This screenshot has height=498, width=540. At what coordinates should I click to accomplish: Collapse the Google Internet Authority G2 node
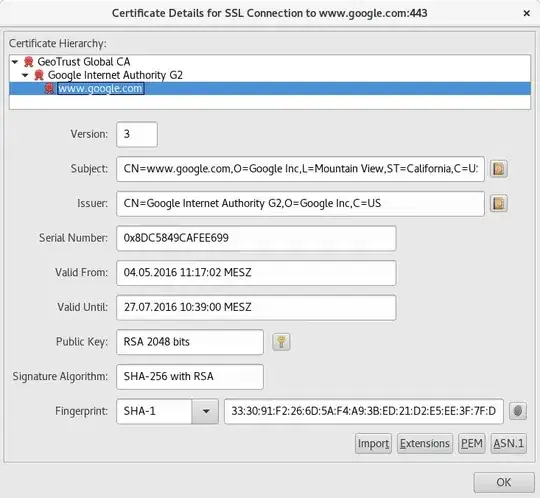(25, 75)
